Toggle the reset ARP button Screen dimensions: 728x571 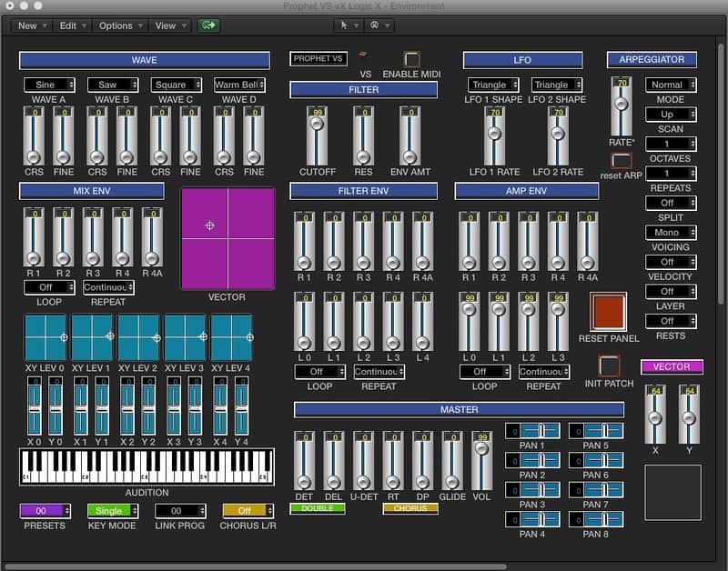622,161
